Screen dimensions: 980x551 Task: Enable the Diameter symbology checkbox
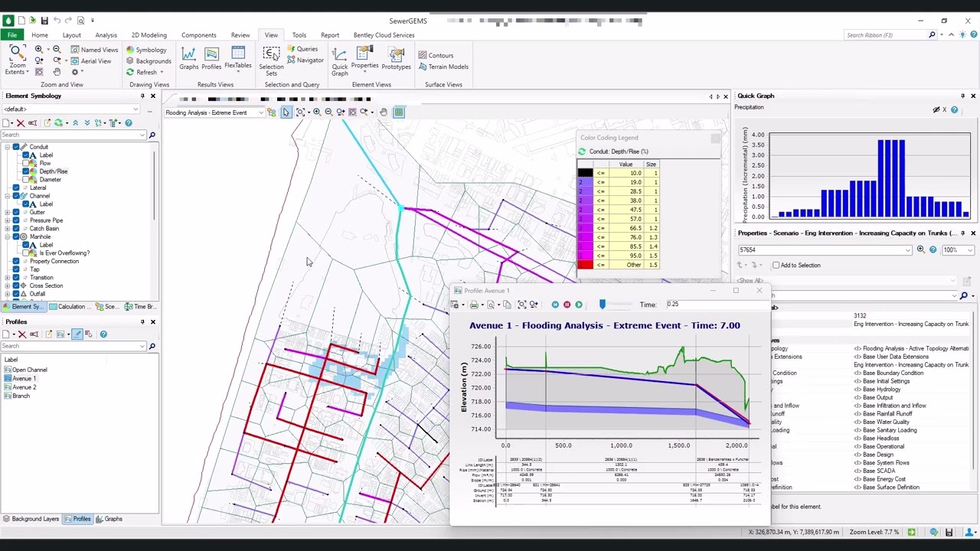tap(25, 180)
